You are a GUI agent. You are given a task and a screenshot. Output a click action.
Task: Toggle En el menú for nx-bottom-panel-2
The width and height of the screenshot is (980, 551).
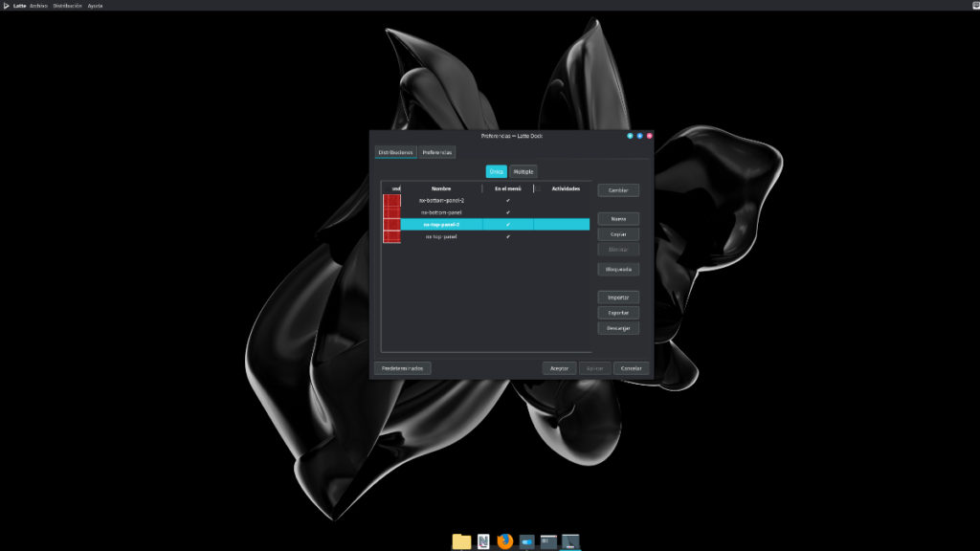(x=507, y=200)
